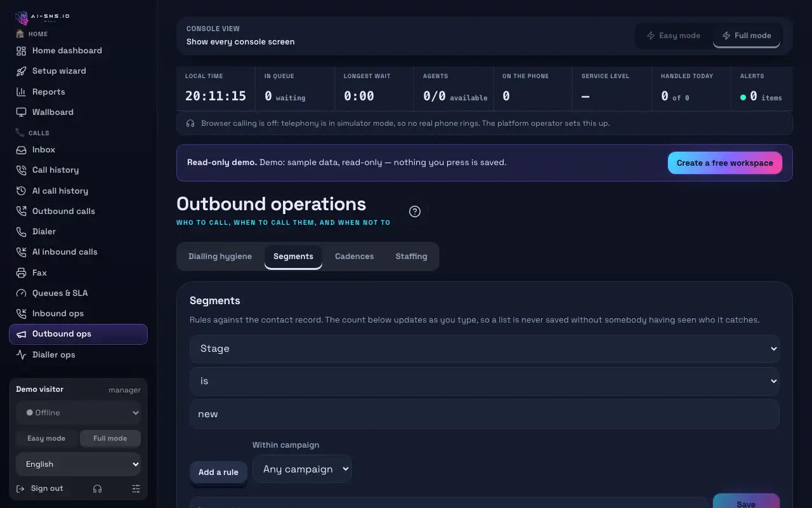Click the help question mark icon
812x508 pixels.
(415, 211)
